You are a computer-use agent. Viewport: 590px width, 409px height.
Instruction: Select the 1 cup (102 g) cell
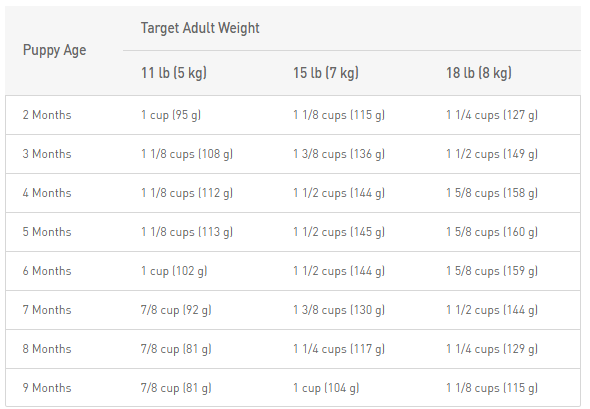point(174,271)
